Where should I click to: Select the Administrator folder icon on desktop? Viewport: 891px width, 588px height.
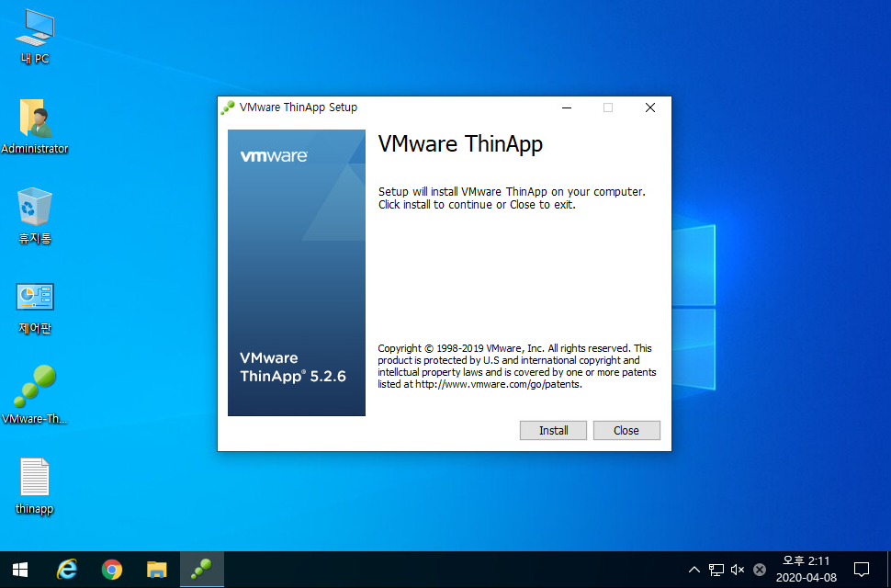pyautogui.click(x=35, y=127)
